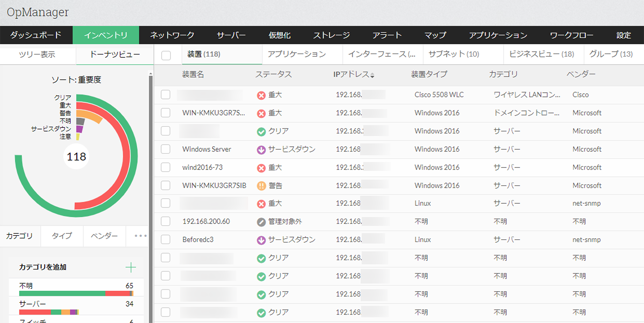Click the critical status icon for WIN-KMKU3GR7S... domain controller
644x323 pixels.
261,114
